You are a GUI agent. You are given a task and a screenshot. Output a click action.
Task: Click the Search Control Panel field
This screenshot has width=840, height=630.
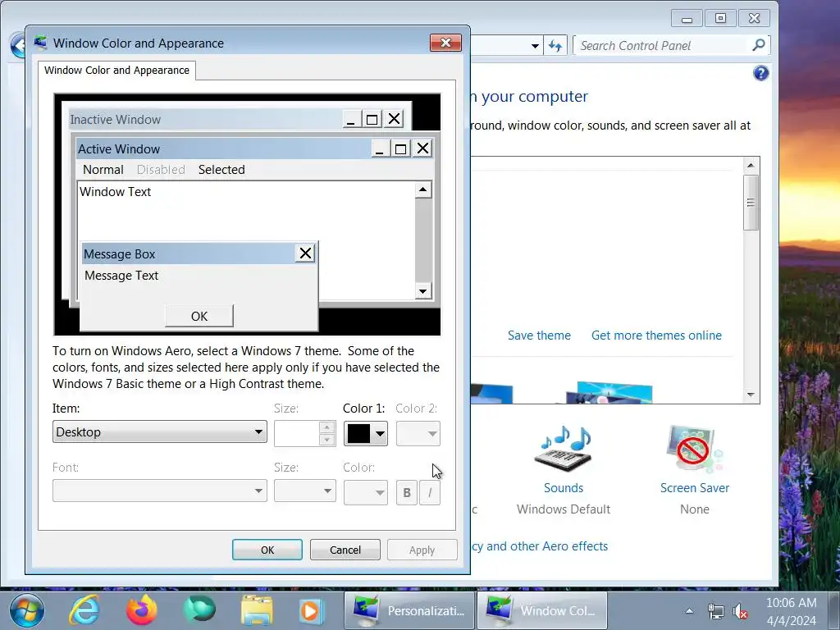coord(662,46)
